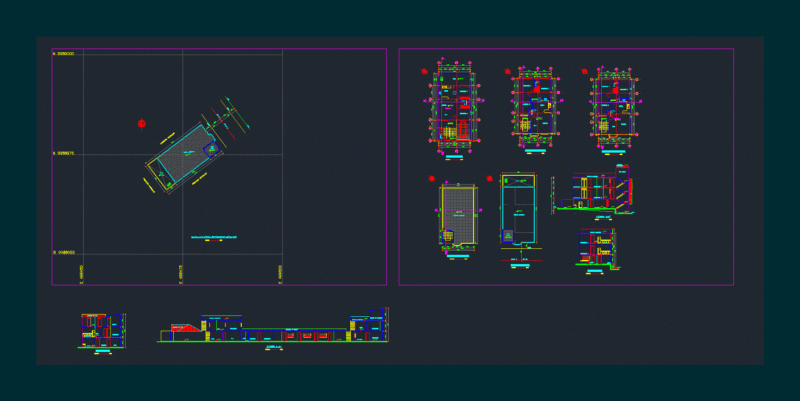Click the cyan title text under the site plan

[214, 237]
